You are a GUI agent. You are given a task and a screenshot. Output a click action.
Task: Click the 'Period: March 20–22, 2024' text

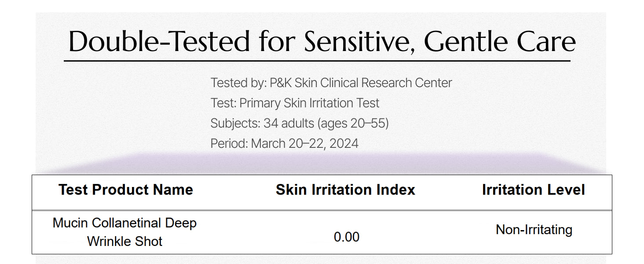click(x=284, y=143)
